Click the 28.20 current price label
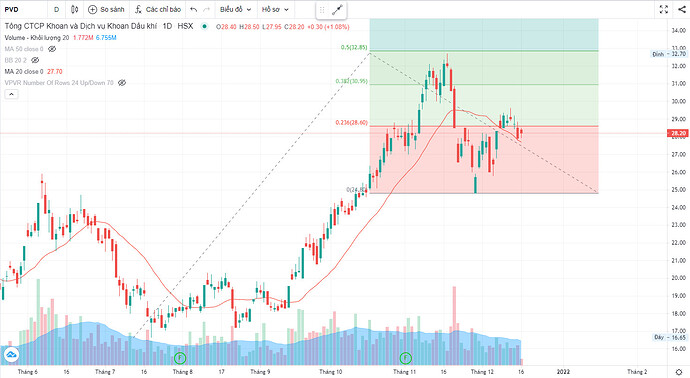 click(678, 133)
